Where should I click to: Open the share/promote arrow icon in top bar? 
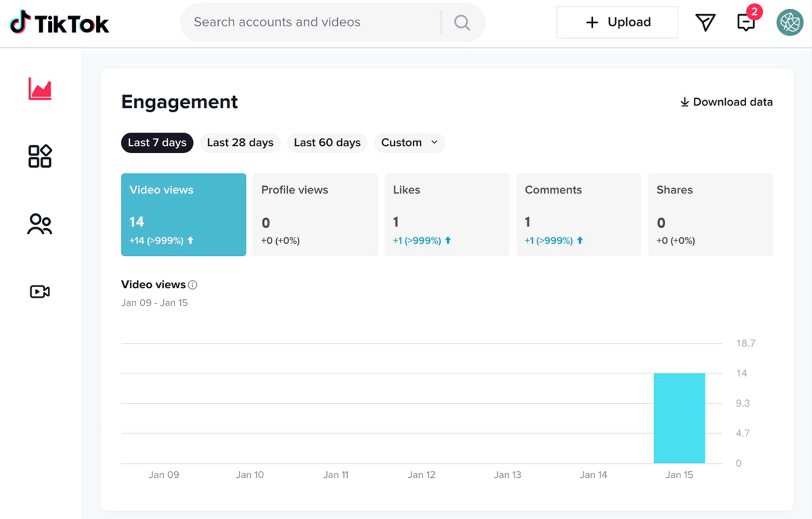[x=705, y=22]
